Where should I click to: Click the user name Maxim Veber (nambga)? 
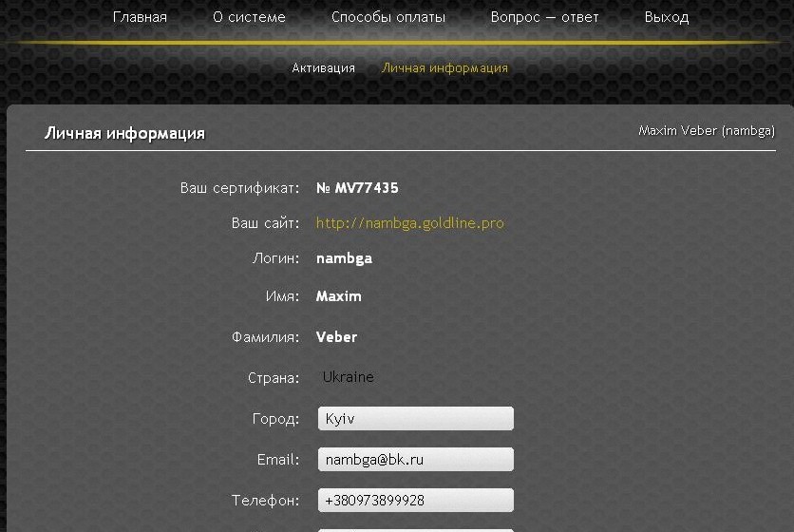tap(707, 131)
